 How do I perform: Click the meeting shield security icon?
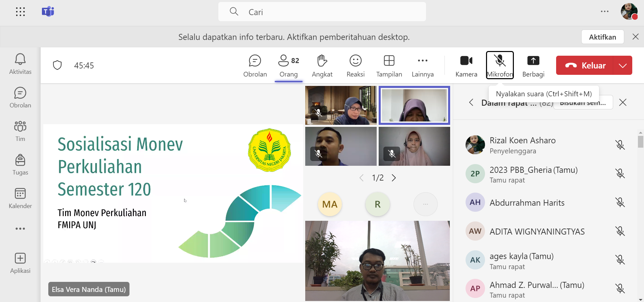(57, 65)
